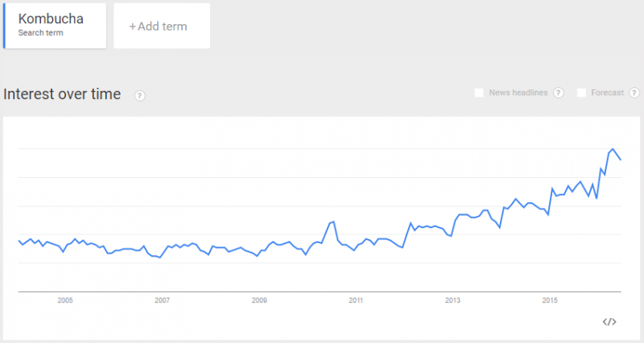Tick the Forecast checkbox
The height and width of the screenshot is (343, 644).
[581, 93]
